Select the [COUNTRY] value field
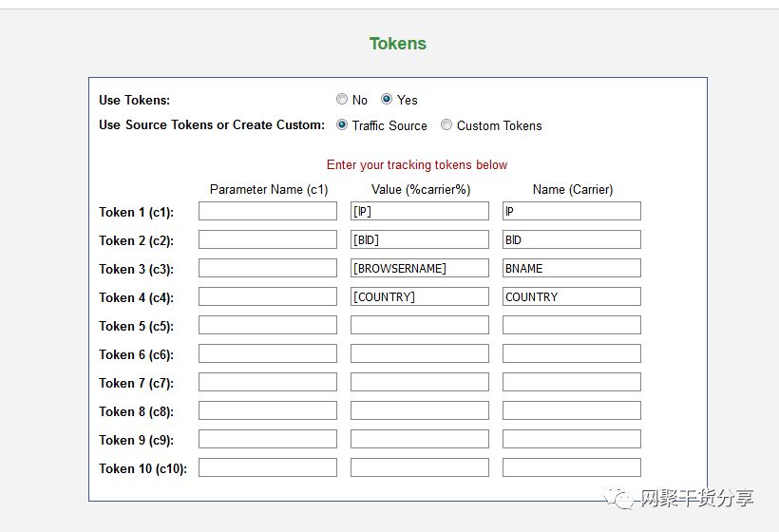The width and height of the screenshot is (779, 532). click(x=420, y=296)
